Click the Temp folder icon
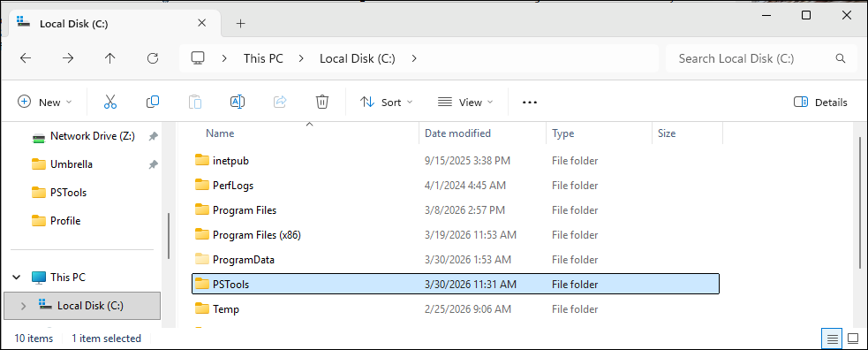The width and height of the screenshot is (868, 350). click(x=202, y=309)
